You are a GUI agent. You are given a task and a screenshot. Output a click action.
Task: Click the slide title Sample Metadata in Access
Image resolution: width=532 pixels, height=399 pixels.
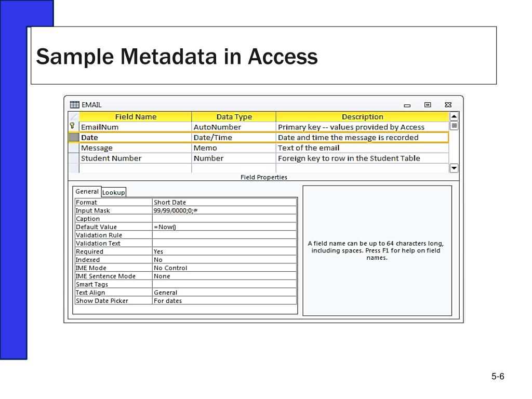(x=177, y=56)
